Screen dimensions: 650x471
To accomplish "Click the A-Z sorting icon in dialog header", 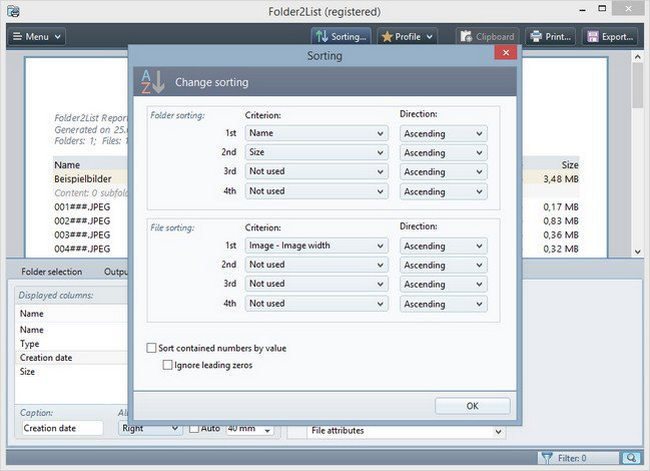I will 152,82.
